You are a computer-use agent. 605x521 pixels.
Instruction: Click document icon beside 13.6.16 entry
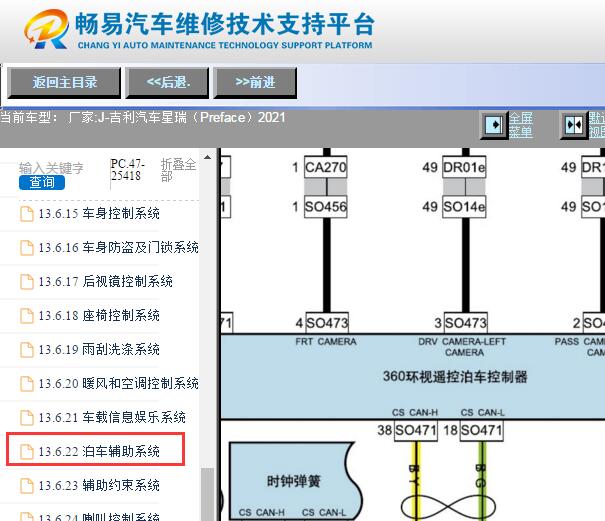pos(27,248)
